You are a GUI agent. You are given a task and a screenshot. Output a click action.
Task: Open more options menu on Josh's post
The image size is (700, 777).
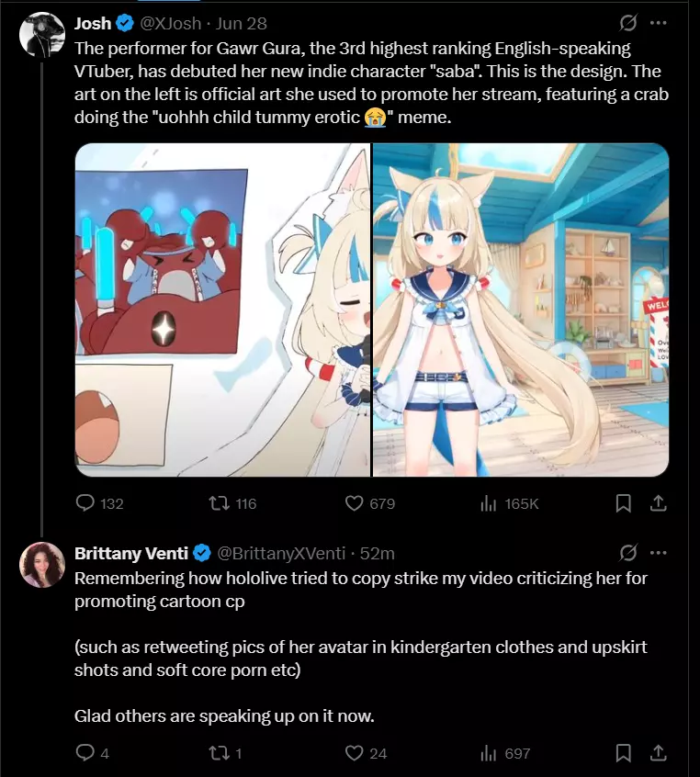pos(659,23)
